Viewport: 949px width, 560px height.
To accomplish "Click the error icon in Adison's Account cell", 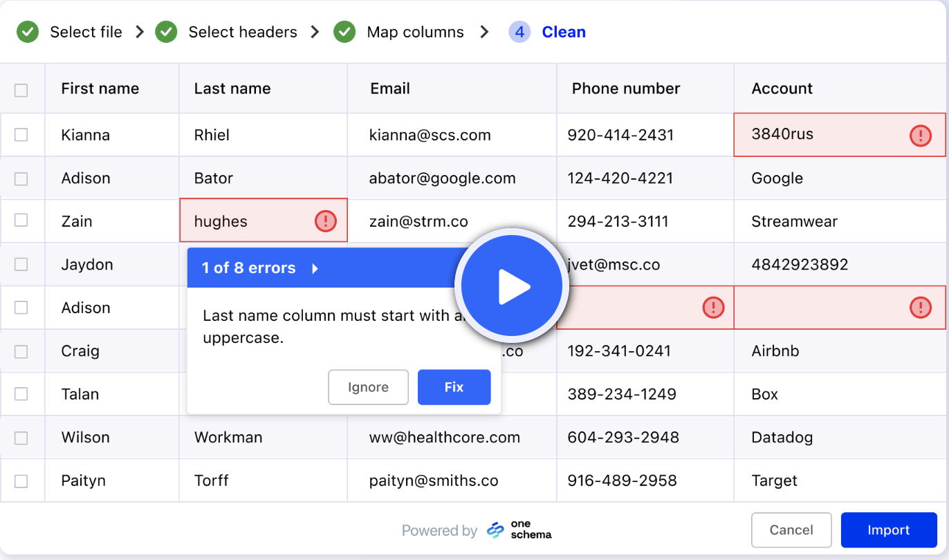I will (921, 308).
